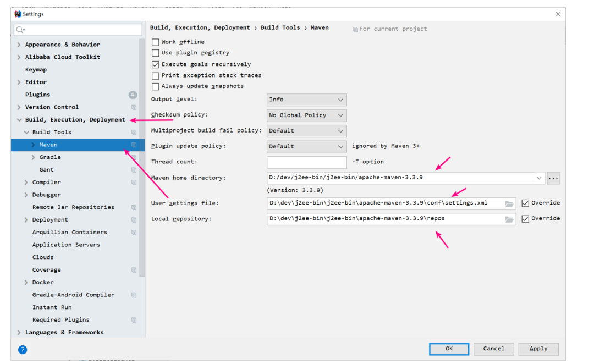Select Keymap in the settings tree
This screenshot has width=594, height=364.
coord(36,70)
